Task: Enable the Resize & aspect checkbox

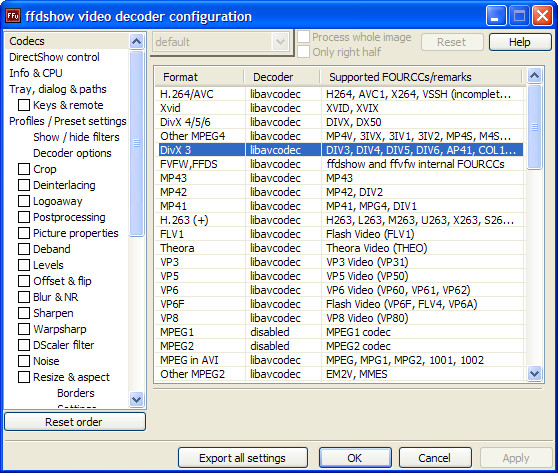Action: (24, 377)
